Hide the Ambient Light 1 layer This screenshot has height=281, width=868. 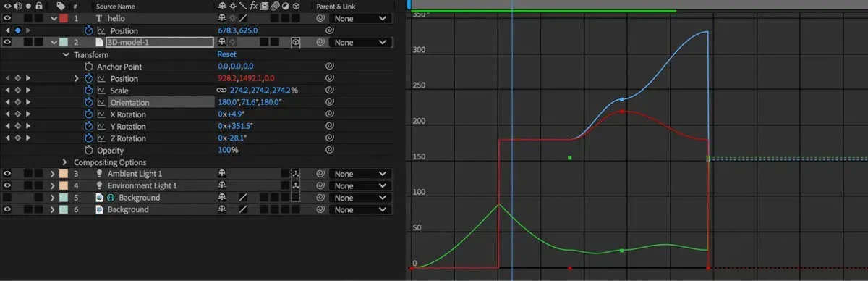click(x=7, y=174)
